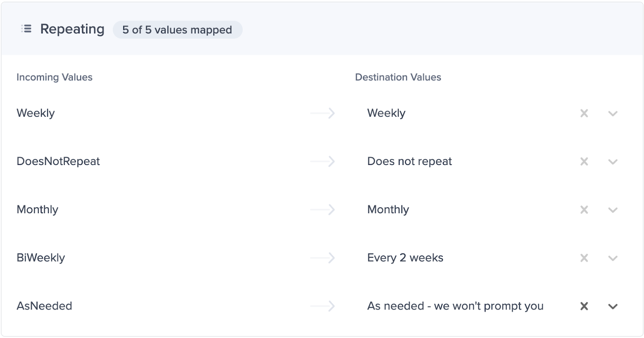Clear the Monthly destination value

[x=584, y=210]
